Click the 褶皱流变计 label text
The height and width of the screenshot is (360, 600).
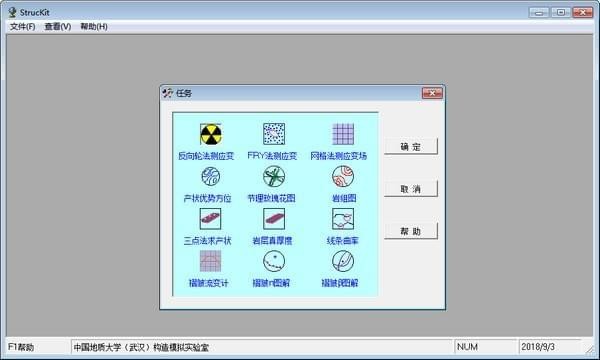pyautogui.click(x=209, y=283)
